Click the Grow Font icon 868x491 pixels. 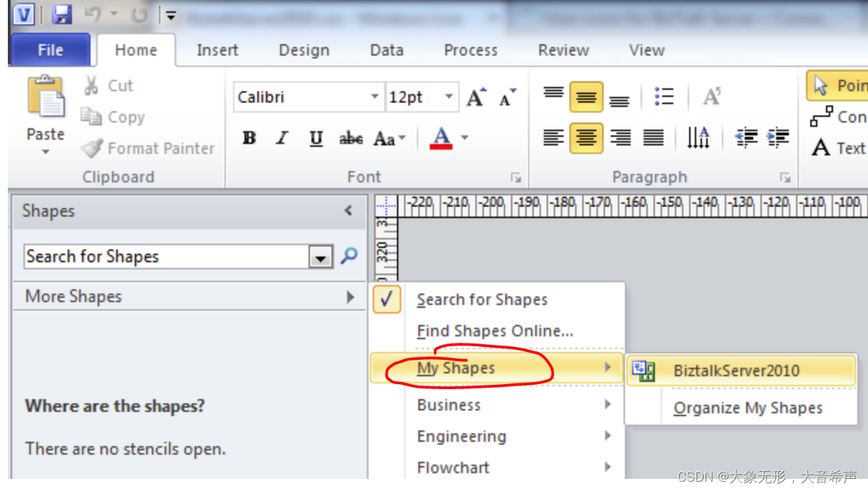click(x=475, y=97)
